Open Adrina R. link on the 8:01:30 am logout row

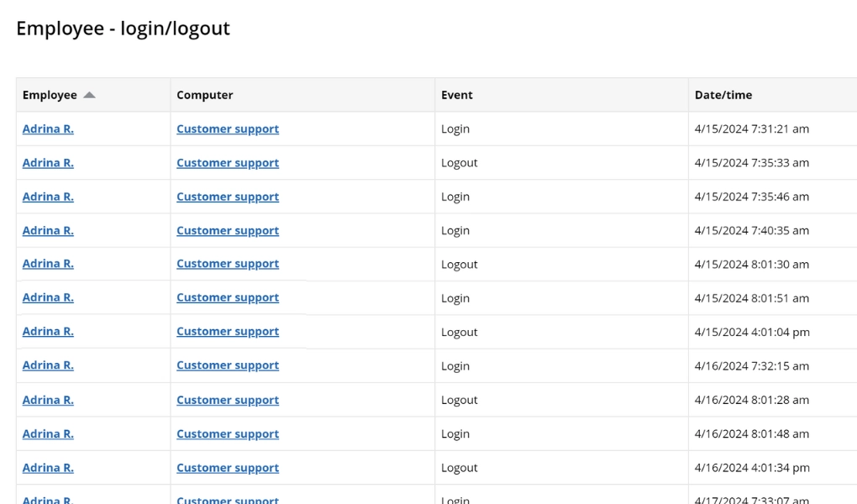(x=47, y=264)
